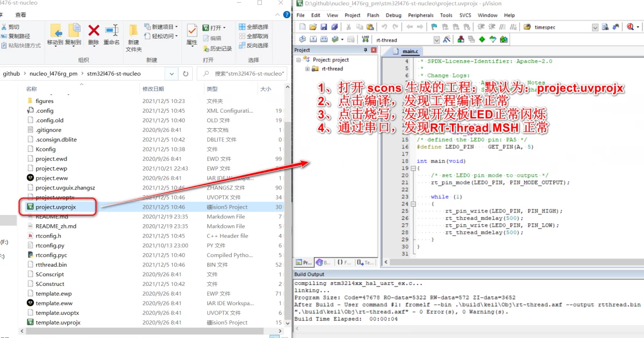The width and height of the screenshot is (644, 338).
Task: Click New file icon in µVision toolbar
Action: click(303, 27)
